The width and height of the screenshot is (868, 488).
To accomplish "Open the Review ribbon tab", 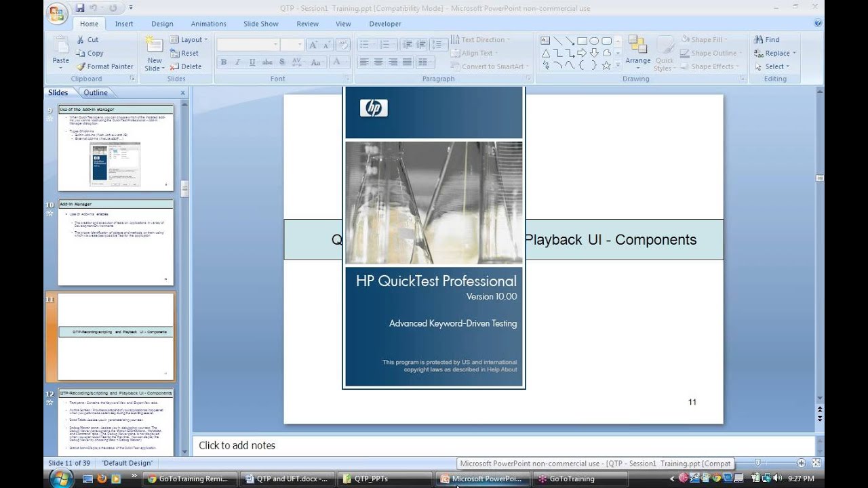I will (307, 24).
